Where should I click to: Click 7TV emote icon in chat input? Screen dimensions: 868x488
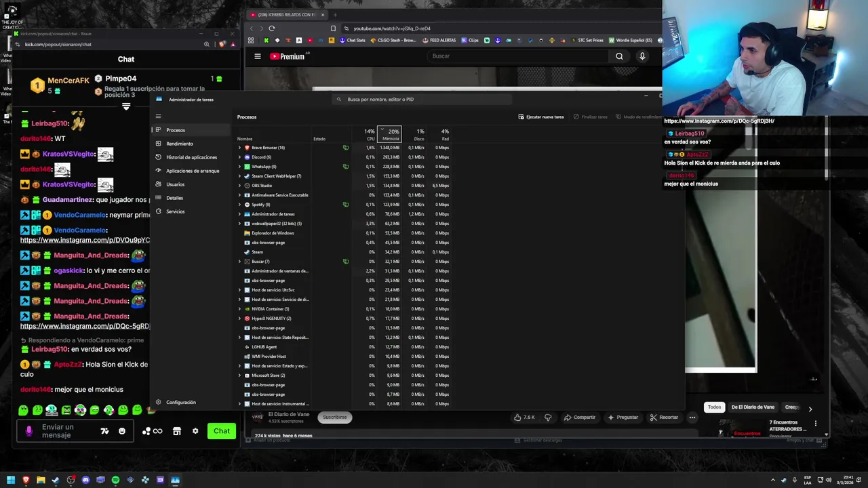coord(104,431)
